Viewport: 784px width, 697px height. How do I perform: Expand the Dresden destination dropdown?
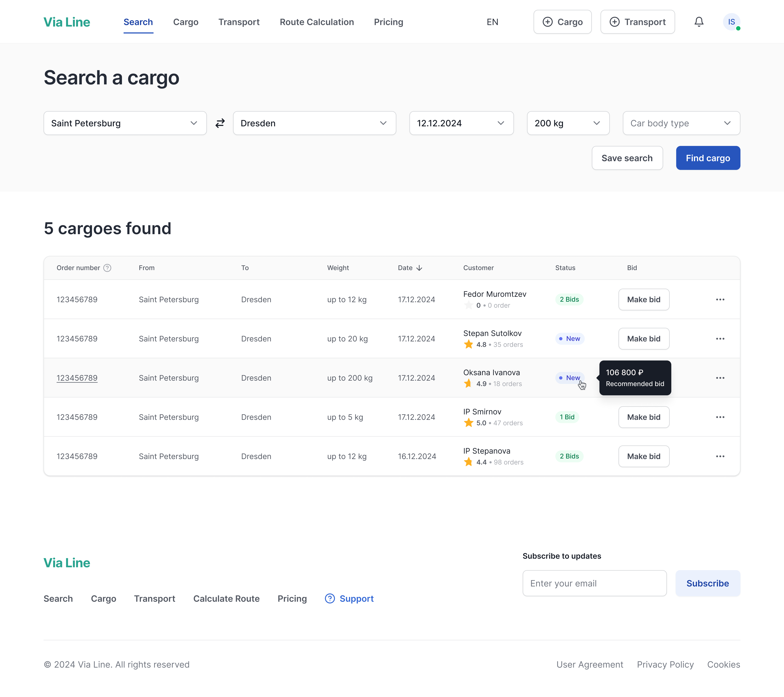click(314, 123)
